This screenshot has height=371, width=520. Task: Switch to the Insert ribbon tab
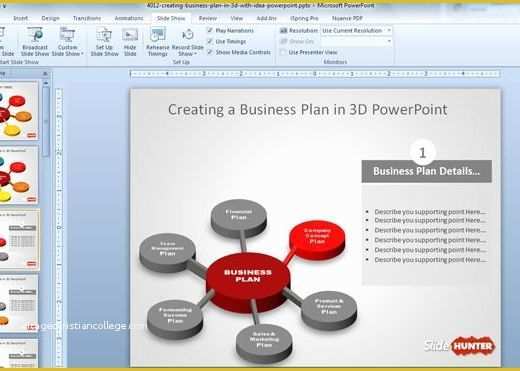tap(20, 18)
